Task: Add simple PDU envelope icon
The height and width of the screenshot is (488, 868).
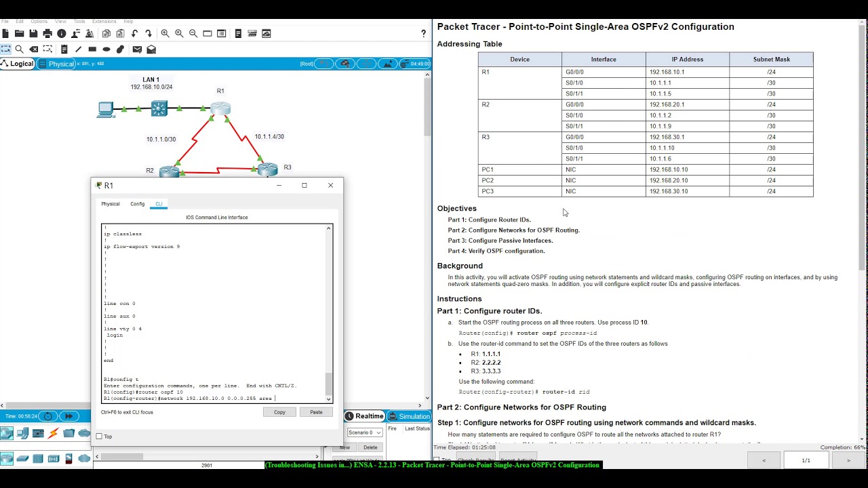Action: (137, 49)
